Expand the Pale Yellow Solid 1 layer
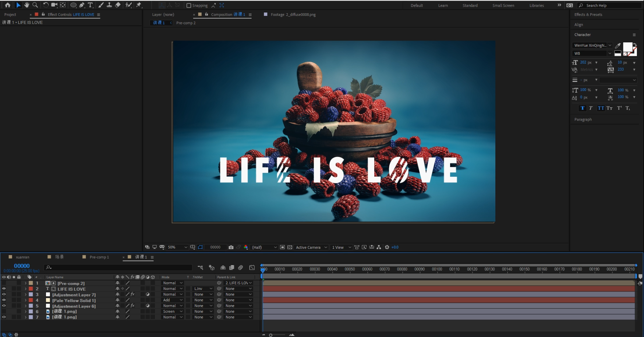This screenshot has height=337, width=644. point(25,300)
